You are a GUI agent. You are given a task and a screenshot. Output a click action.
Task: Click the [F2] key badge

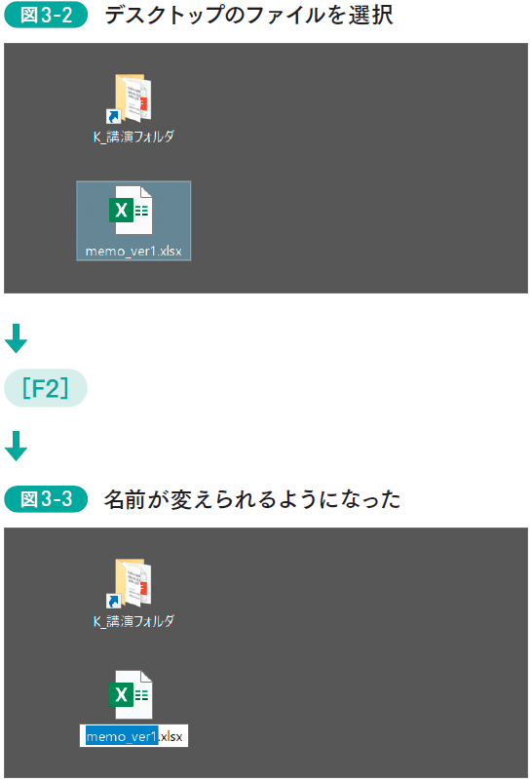tap(46, 388)
